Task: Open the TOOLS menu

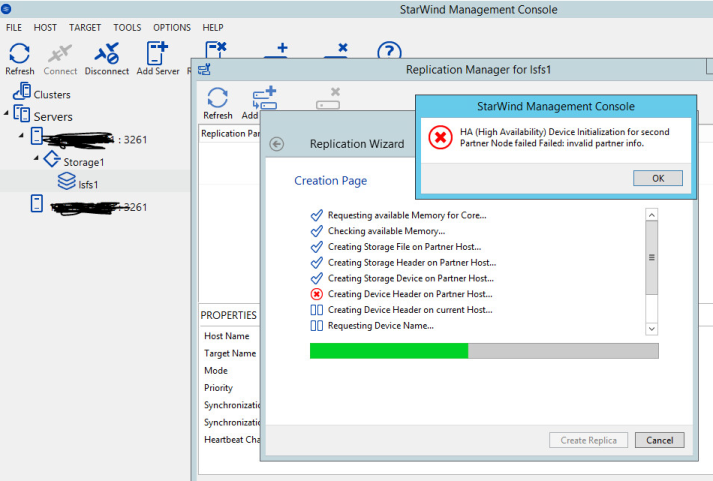Action: 127,28
